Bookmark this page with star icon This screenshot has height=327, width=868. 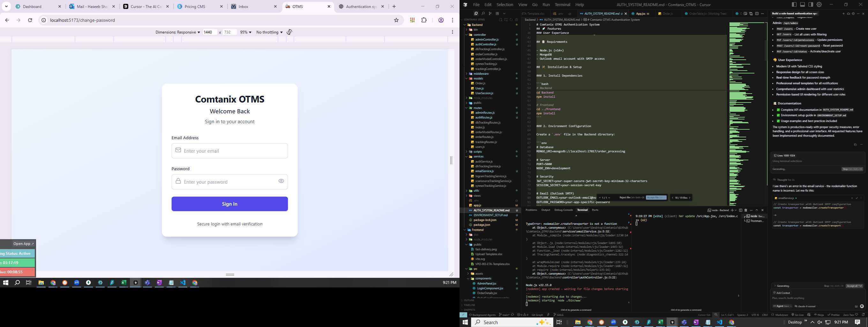pyautogui.click(x=396, y=20)
